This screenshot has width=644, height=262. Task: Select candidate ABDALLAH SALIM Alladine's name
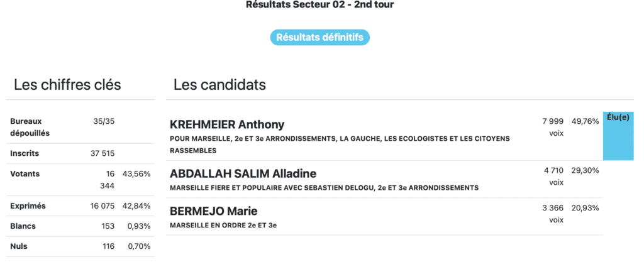coord(243,173)
